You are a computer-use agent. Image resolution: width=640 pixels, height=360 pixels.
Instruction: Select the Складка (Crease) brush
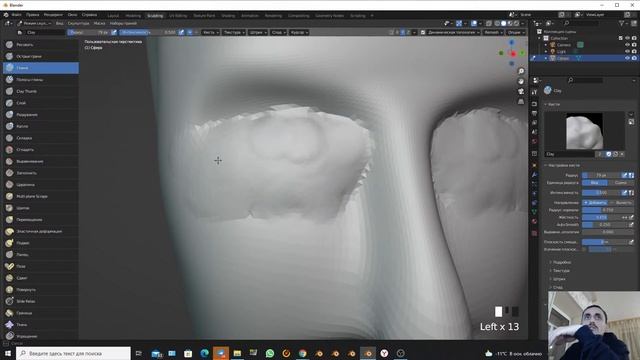pos(41,138)
